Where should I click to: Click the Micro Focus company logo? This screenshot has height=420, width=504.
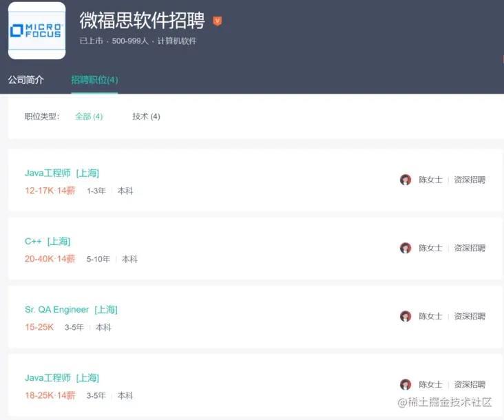tap(36, 30)
